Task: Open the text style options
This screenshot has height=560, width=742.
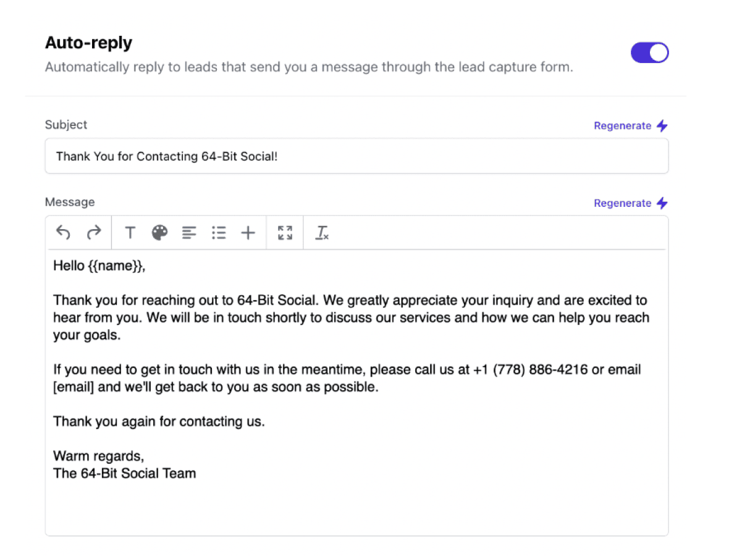Action: pyautogui.click(x=130, y=232)
